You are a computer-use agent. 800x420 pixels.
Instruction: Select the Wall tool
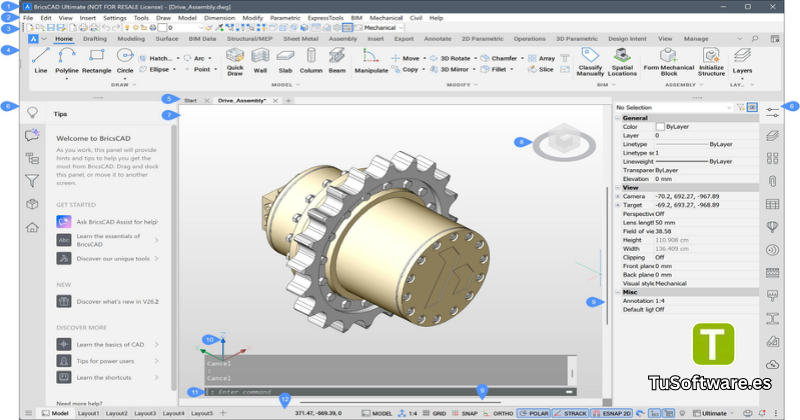(x=260, y=61)
